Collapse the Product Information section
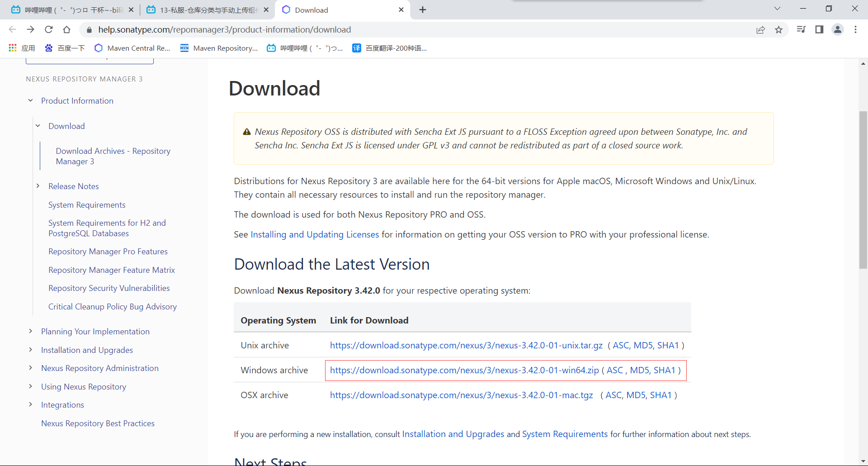The image size is (868, 466). pyautogui.click(x=30, y=100)
